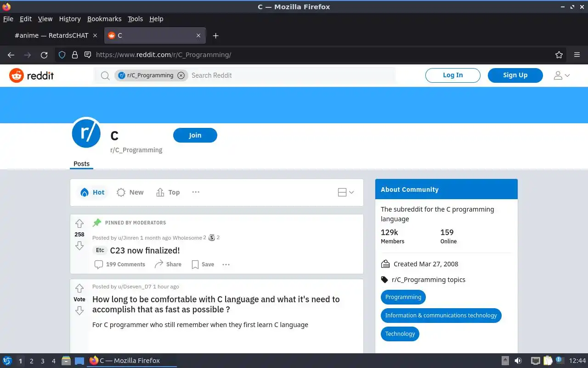This screenshot has width=588, height=368.
Task: Open 199 Comments on C23 post
Action: click(x=119, y=264)
